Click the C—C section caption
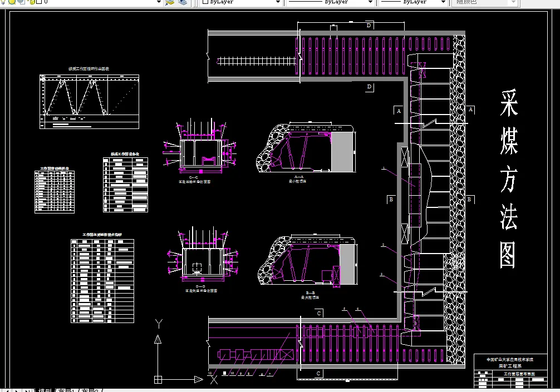Image resolution: width=560 pixels, height=392 pixels. point(195,180)
